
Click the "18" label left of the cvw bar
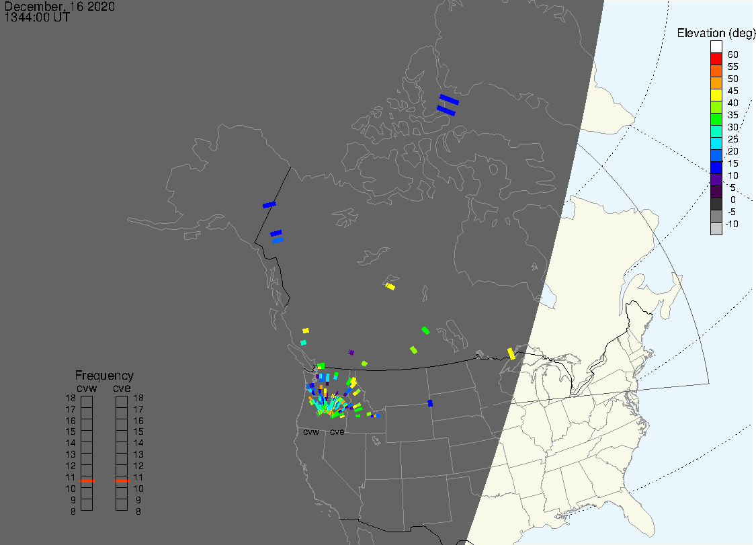point(71,398)
